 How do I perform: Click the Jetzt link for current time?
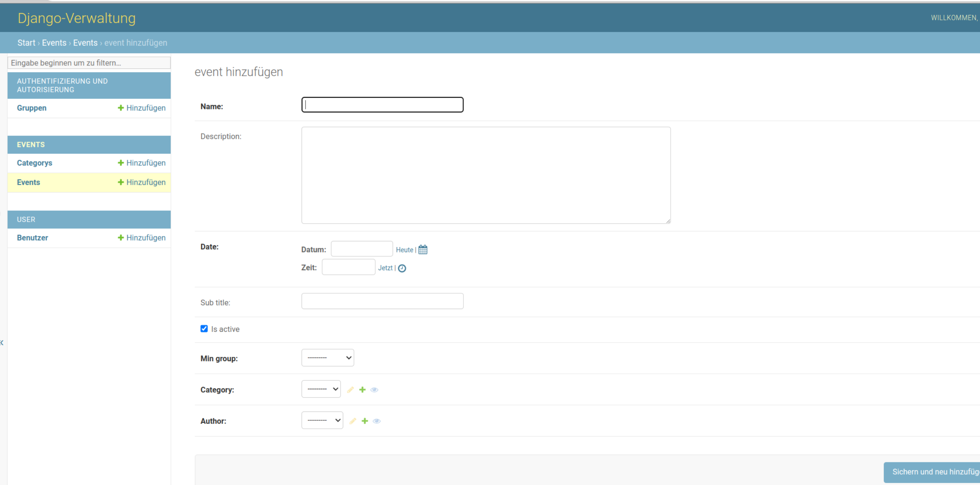pyautogui.click(x=385, y=268)
